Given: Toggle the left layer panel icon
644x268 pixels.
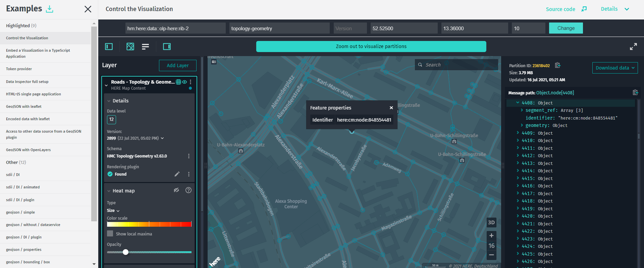Looking at the screenshot, I should [109, 47].
